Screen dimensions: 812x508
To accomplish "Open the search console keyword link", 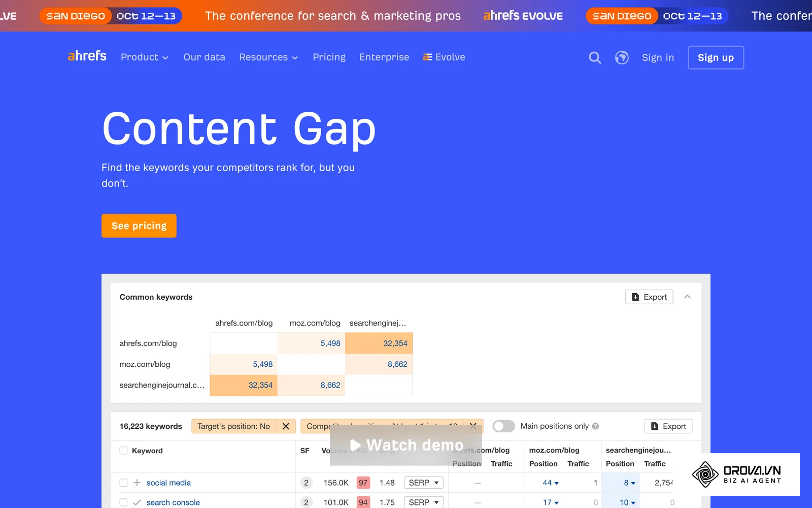I will 173,502.
